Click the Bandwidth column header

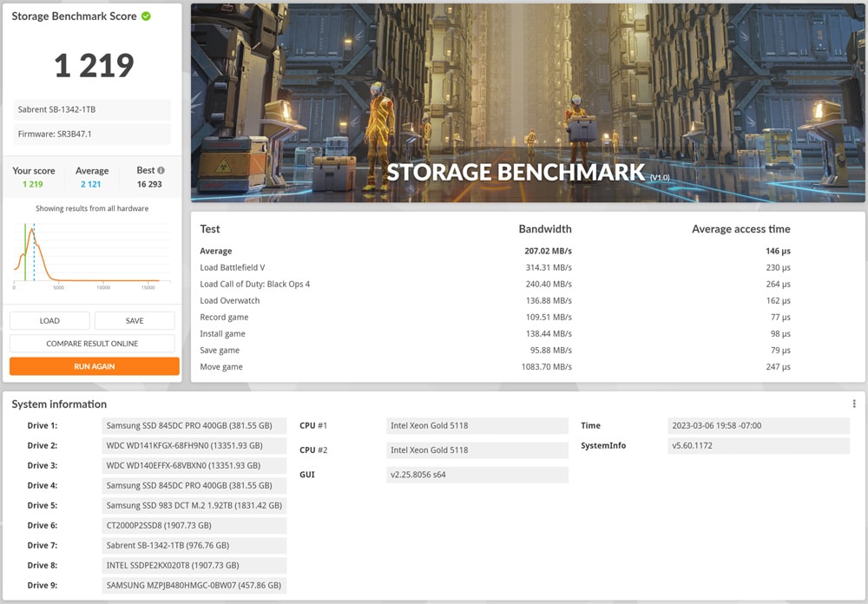pos(545,229)
